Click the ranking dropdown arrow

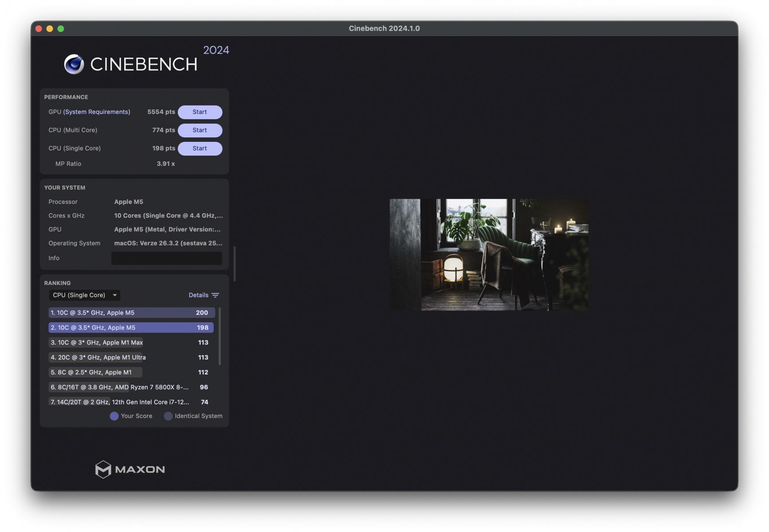click(x=115, y=295)
